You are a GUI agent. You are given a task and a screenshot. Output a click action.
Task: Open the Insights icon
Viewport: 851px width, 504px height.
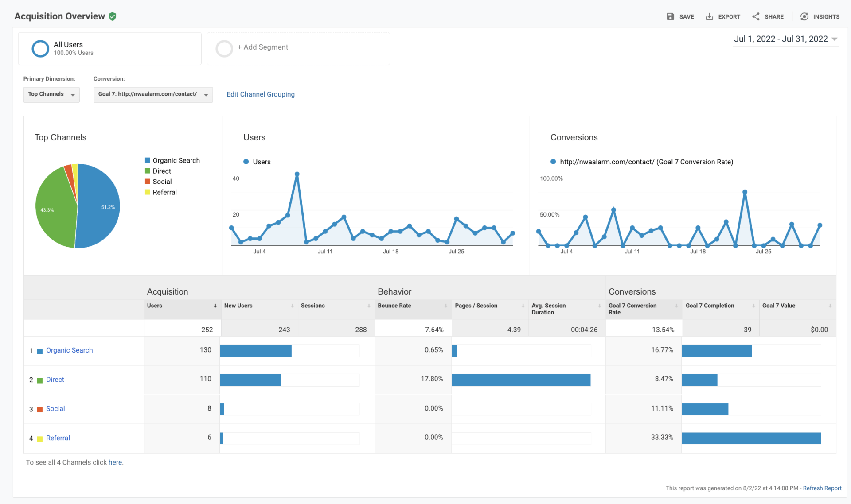[804, 17]
